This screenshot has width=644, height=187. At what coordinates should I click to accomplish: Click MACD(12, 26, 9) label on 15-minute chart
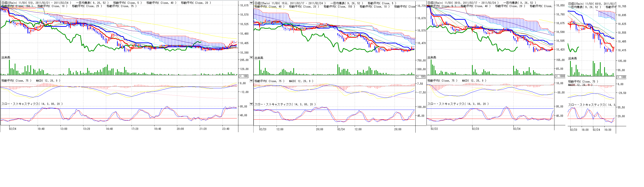point(301,81)
